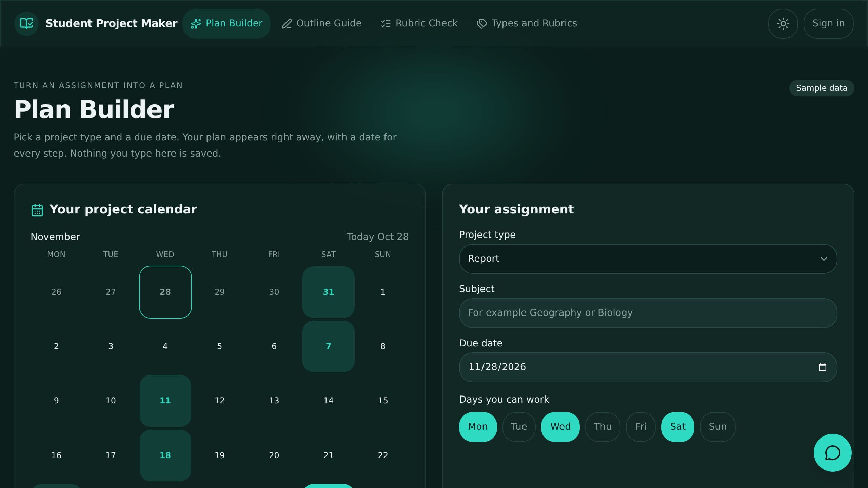Click the Due date field
This screenshot has width=868, height=488.
(648, 367)
